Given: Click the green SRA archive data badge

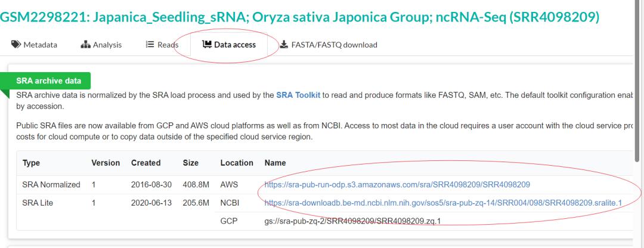Looking at the screenshot, I should coord(49,81).
